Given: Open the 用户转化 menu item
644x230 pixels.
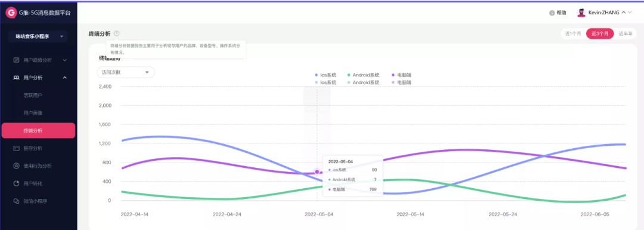Looking at the screenshot, I should (33, 183).
